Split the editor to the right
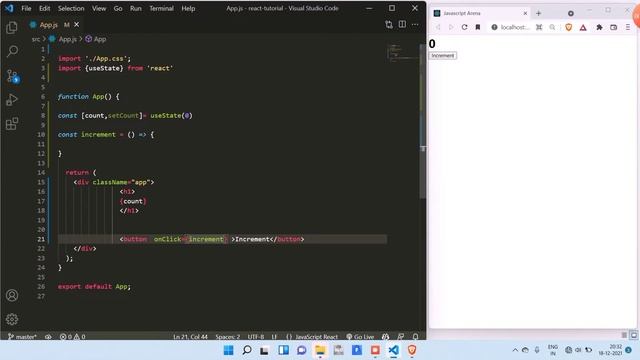 tap(402, 24)
